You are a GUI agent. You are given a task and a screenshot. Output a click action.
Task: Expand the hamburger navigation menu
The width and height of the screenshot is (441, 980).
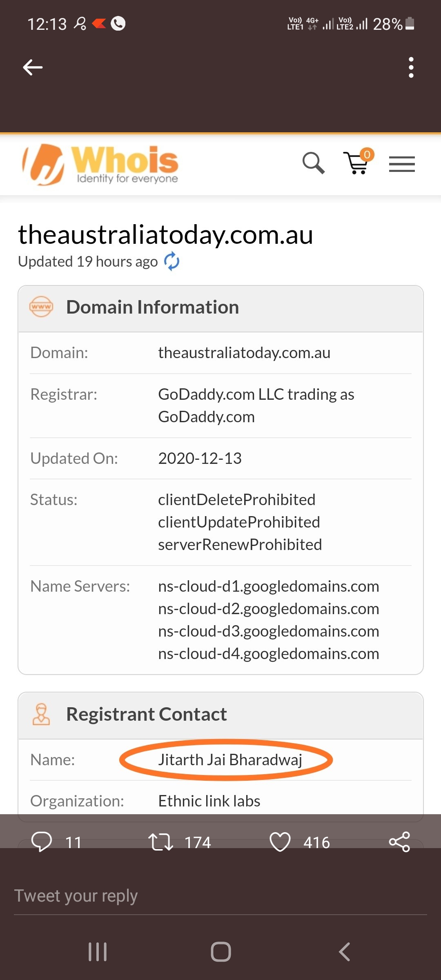click(402, 164)
